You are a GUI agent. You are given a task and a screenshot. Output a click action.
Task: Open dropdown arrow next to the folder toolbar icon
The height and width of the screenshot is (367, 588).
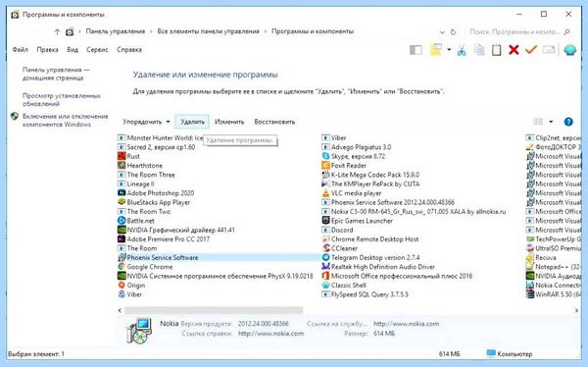pos(449,50)
